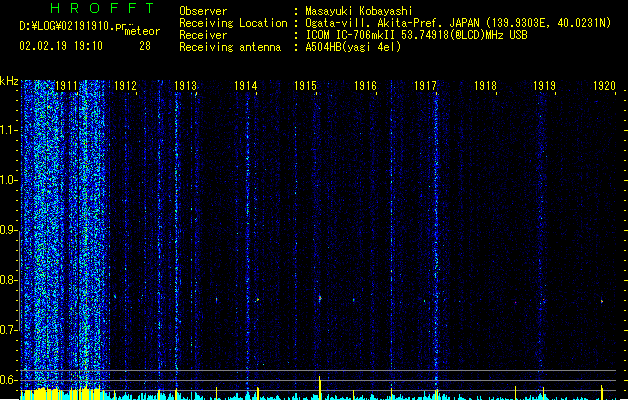Click the bright meteor echo dot near 1915
Image resolution: width=629 pixels, height=400 pixels.
coord(320,298)
